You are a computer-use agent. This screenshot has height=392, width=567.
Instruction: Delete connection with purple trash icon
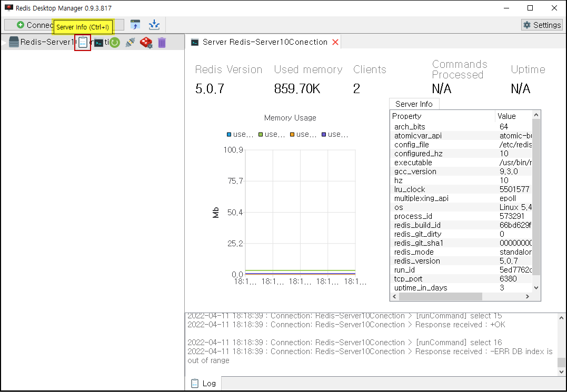point(162,43)
